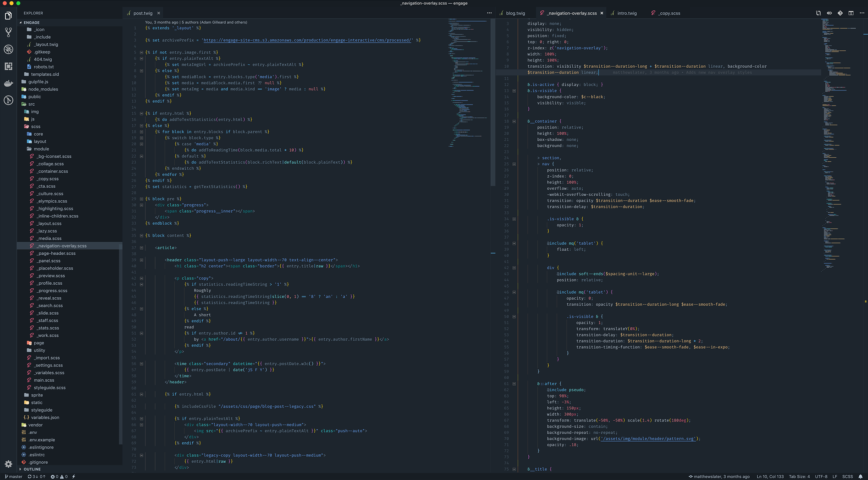Open the Source Control view
Viewport: 868px width, 480px height.
(8, 33)
